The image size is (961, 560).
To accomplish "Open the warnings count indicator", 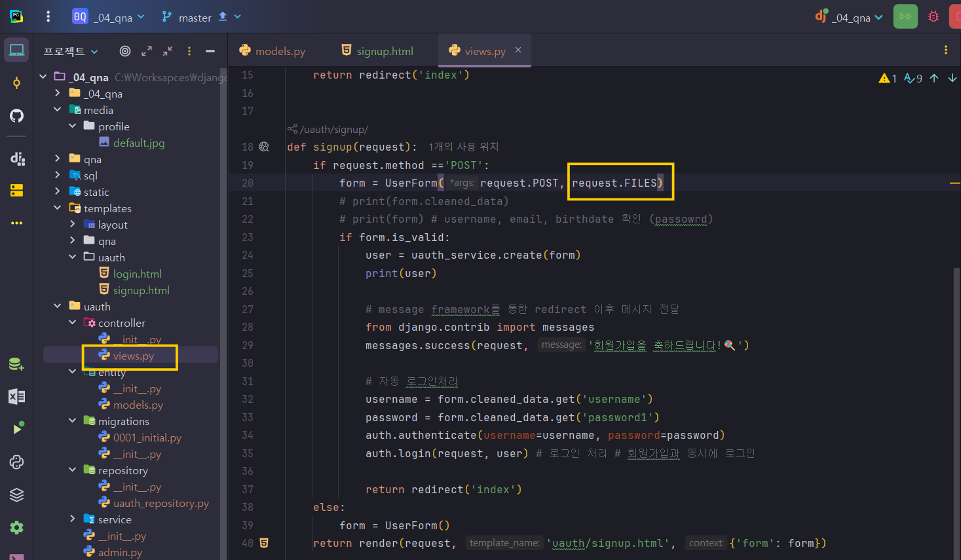I will (888, 79).
